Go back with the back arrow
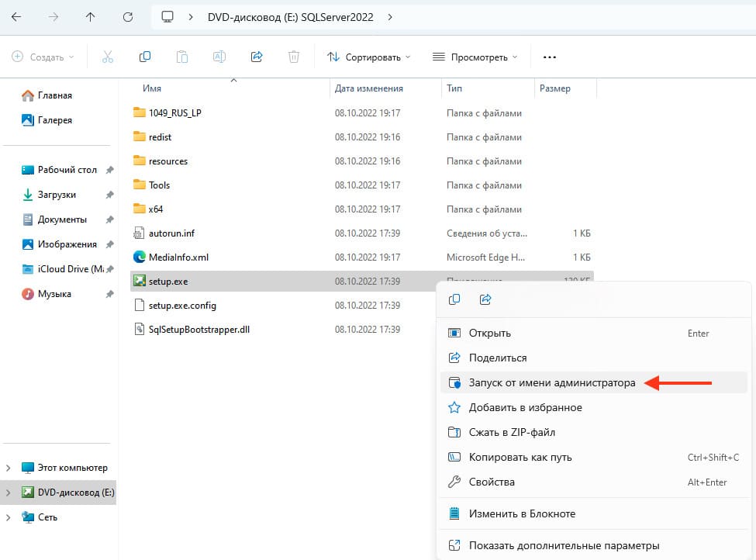756x560 pixels. [16, 17]
